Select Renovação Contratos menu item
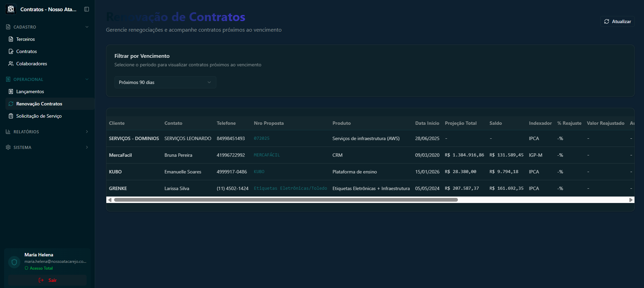 point(50,104)
